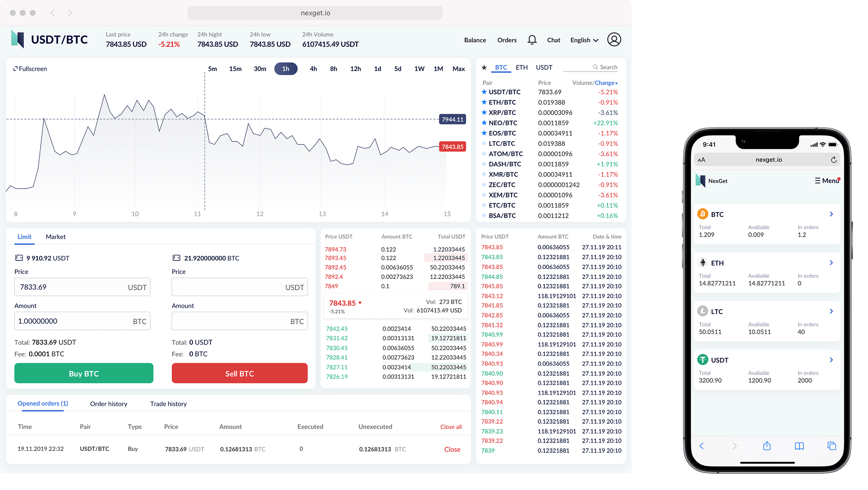The height and width of the screenshot is (490, 868).
Task: Select the Limit order tab
Action: point(24,236)
